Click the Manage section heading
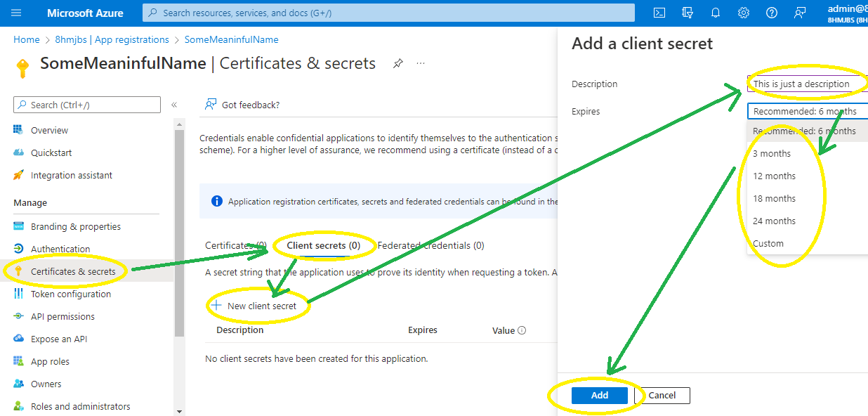The width and height of the screenshot is (868, 416). pos(30,202)
